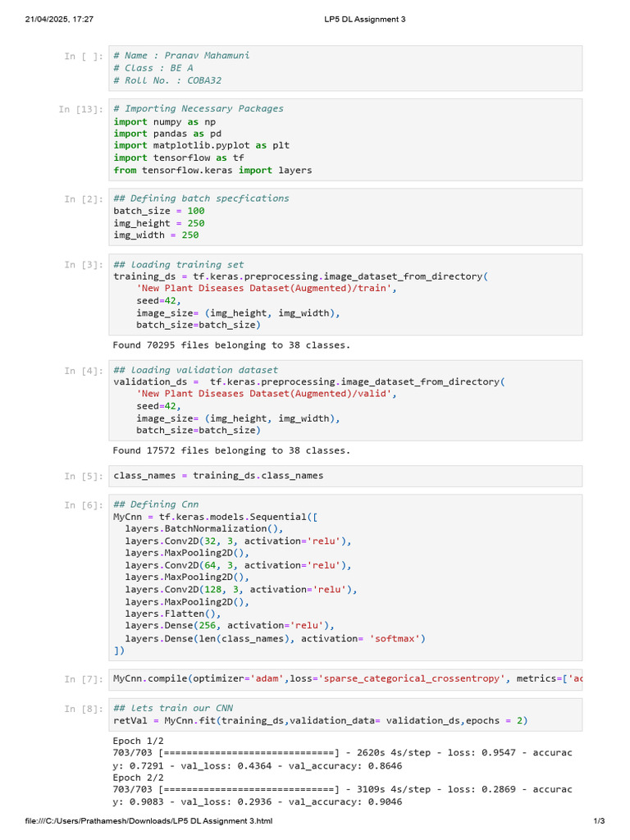Click 'MyCnn = tf.keras.models.Sequential([' line
630x840 pixels.
pyautogui.click(x=216, y=517)
